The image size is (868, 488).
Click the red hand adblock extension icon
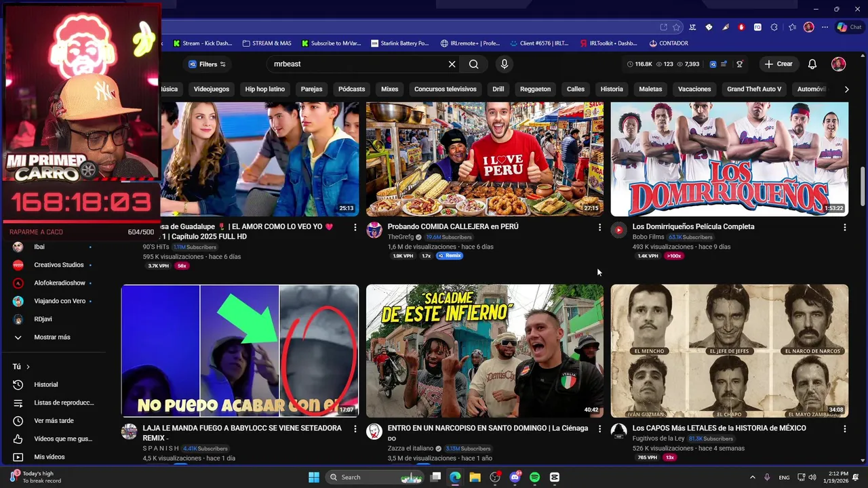pos(741,27)
